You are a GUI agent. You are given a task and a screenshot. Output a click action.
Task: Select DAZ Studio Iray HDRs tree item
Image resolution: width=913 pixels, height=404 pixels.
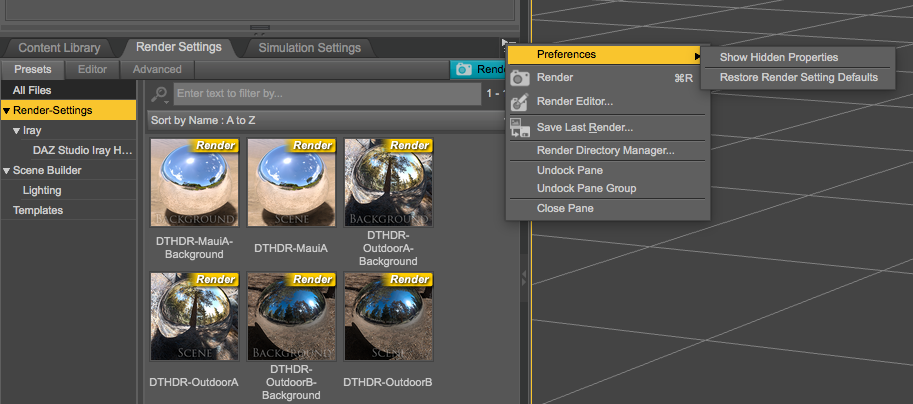[x=82, y=150]
